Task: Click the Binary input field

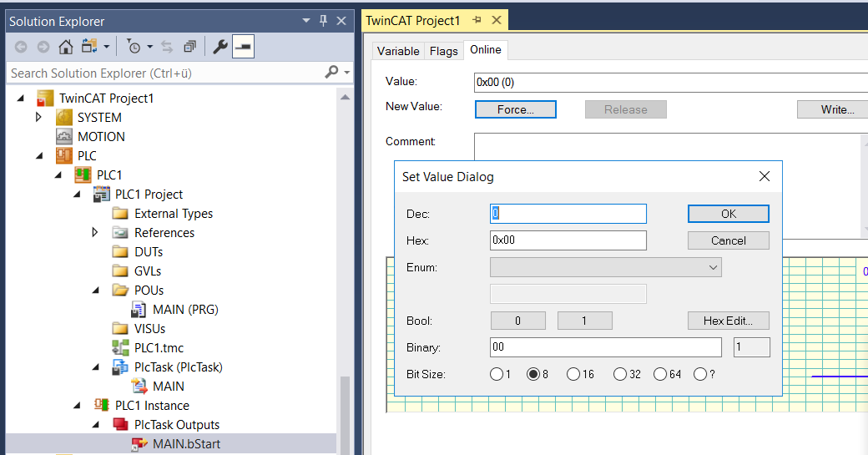Action: 606,347
